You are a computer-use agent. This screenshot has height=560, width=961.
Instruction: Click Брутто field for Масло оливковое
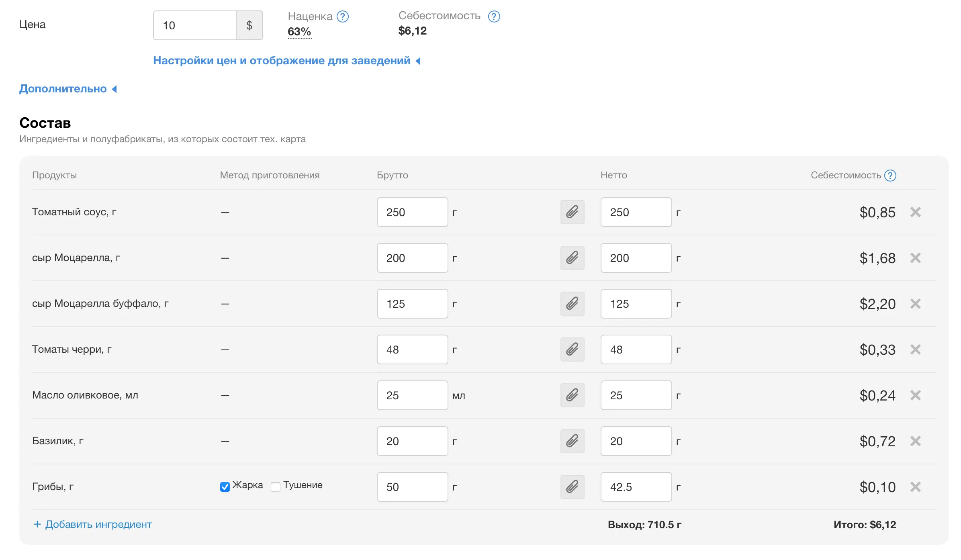412,395
